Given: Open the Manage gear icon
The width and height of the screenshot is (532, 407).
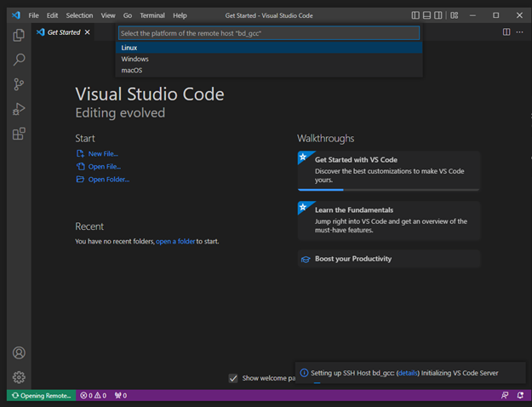Looking at the screenshot, I should (x=19, y=377).
